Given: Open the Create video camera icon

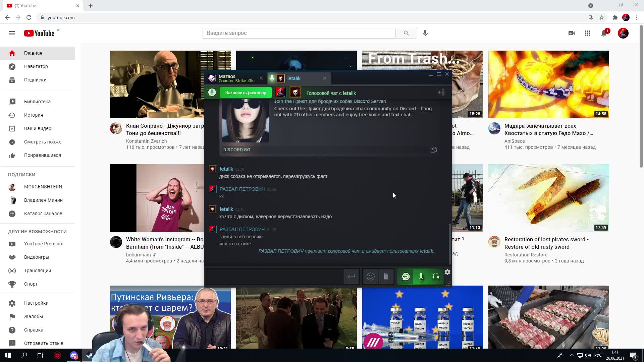Looking at the screenshot, I should tap(572, 33).
